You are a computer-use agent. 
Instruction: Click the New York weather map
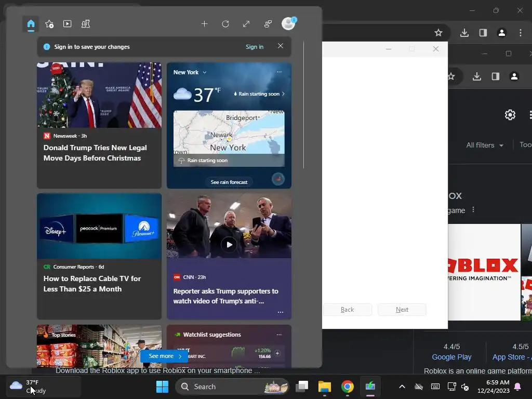coord(229,138)
